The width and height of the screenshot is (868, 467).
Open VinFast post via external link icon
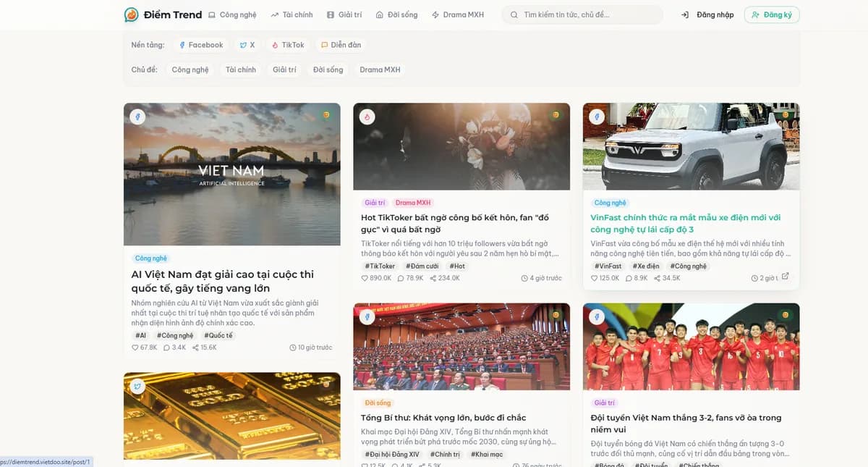786,277
